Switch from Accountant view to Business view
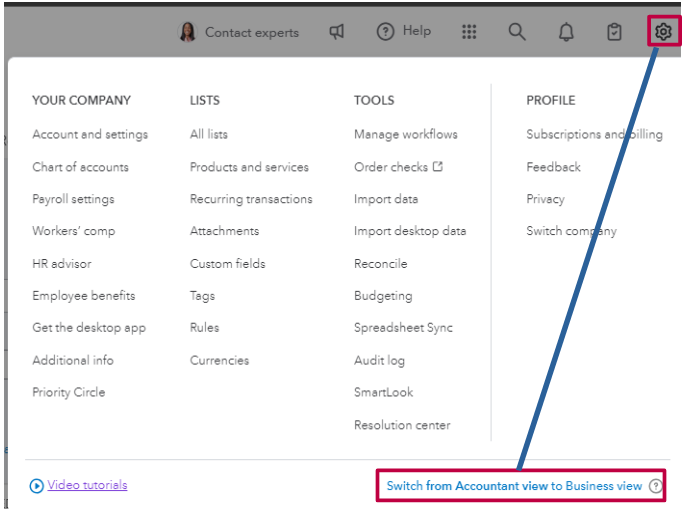Viewport: 685px width, 516px height. pyautogui.click(x=514, y=486)
